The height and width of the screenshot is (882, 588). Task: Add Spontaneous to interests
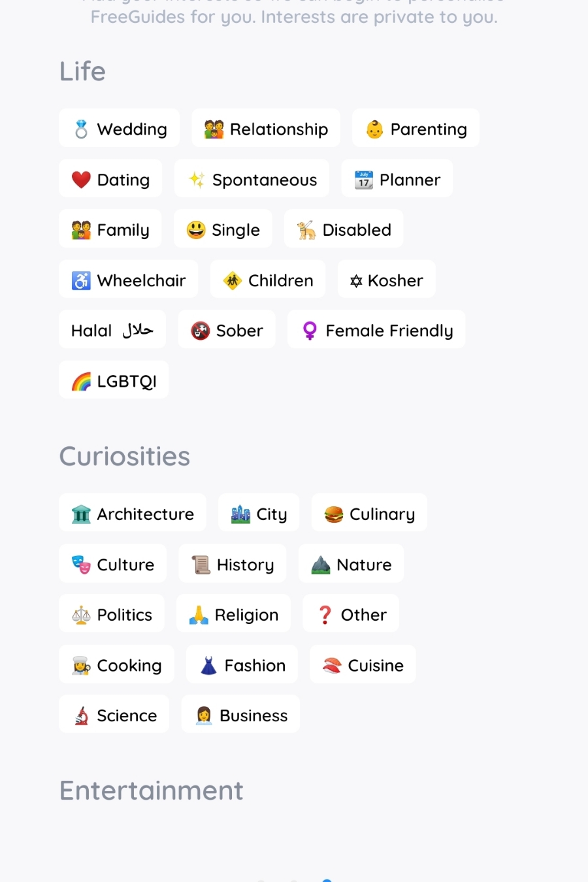point(252,180)
